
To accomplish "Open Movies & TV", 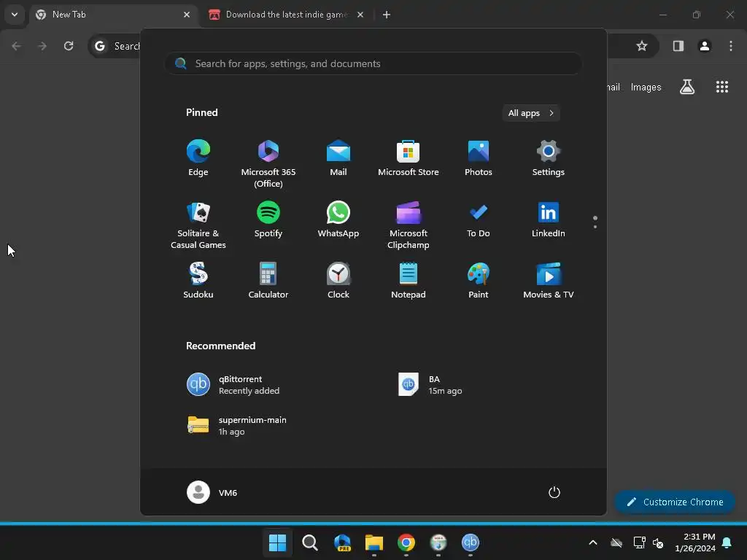I will click(x=549, y=281).
